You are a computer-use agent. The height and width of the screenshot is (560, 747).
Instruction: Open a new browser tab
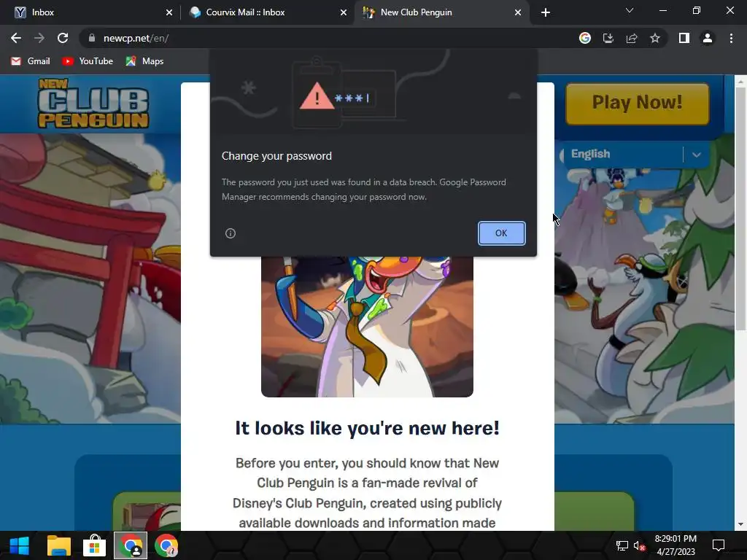546,12
